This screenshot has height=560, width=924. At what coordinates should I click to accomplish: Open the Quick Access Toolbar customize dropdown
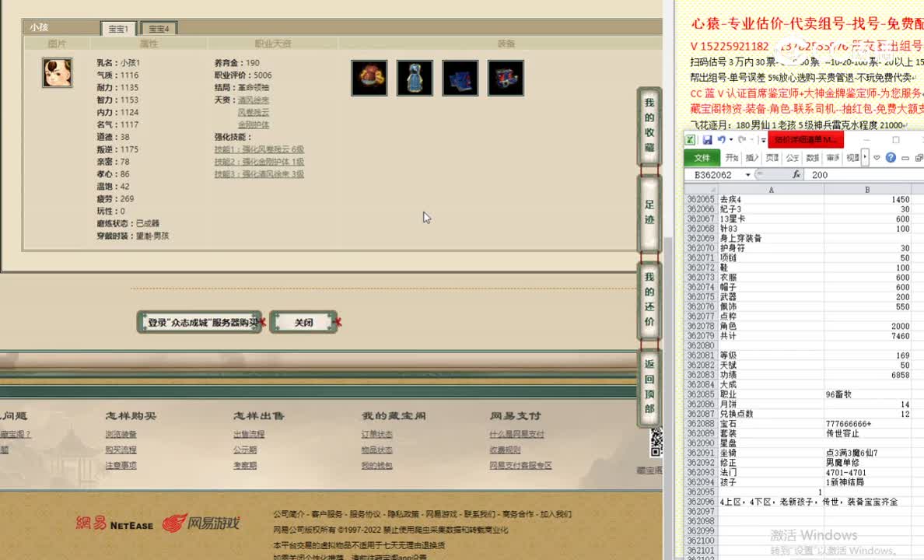(762, 140)
